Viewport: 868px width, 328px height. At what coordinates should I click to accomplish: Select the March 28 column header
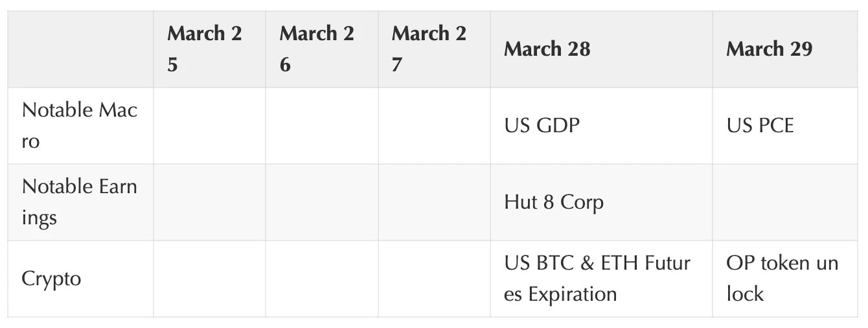click(547, 49)
